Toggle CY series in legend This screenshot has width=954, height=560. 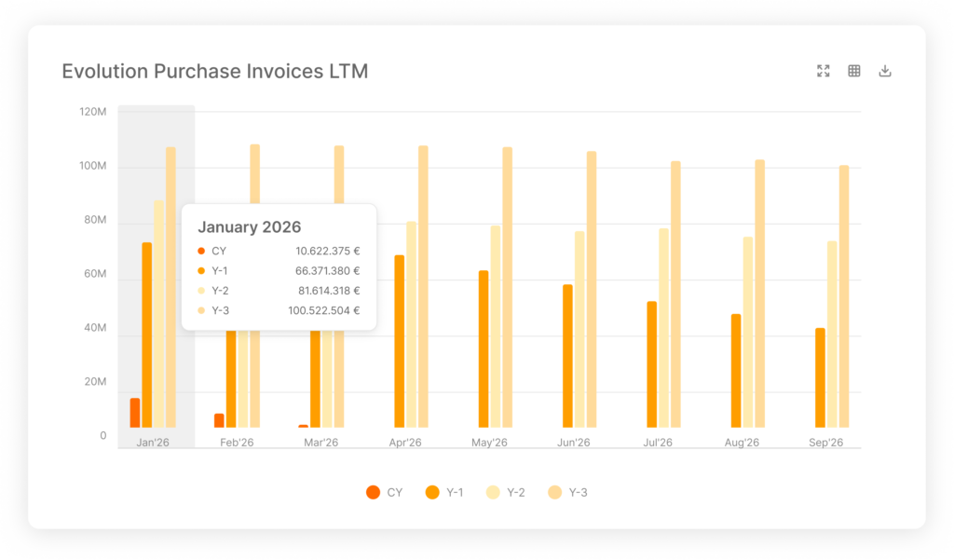pyautogui.click(x=385, y=492)
